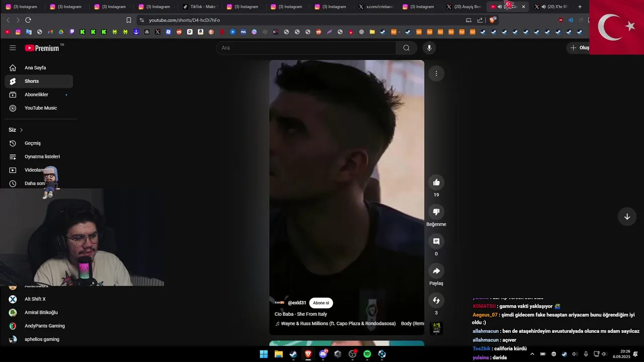This screenshot has width=644, height=362.
Task: Switch to the (20) Asayiş Berk browser tab
Action: point(463,7)
